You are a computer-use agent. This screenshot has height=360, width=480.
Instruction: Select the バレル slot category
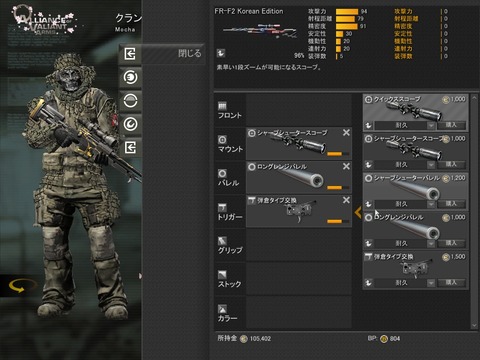coord(230,178)
